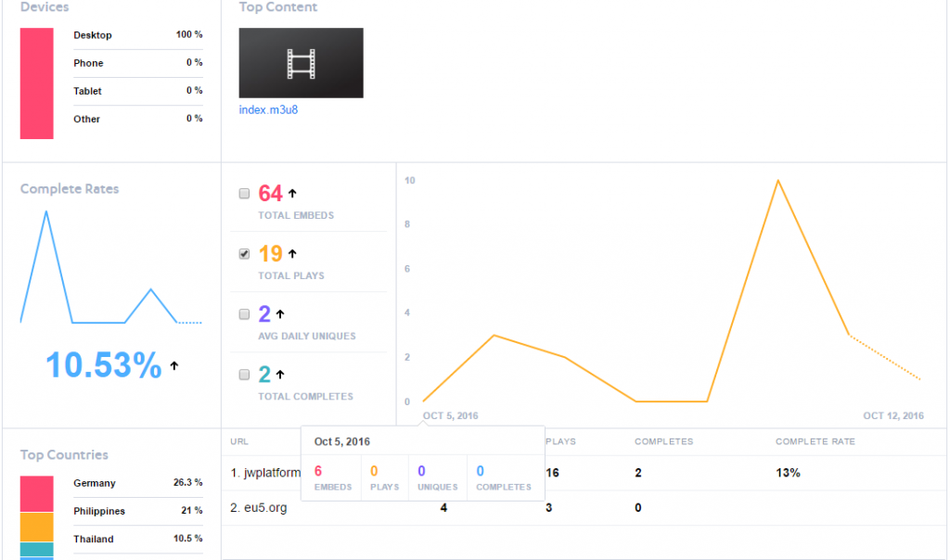950x560 pixels.
Task: Click the Complete Rates sparkline chart
Action: 111,267
